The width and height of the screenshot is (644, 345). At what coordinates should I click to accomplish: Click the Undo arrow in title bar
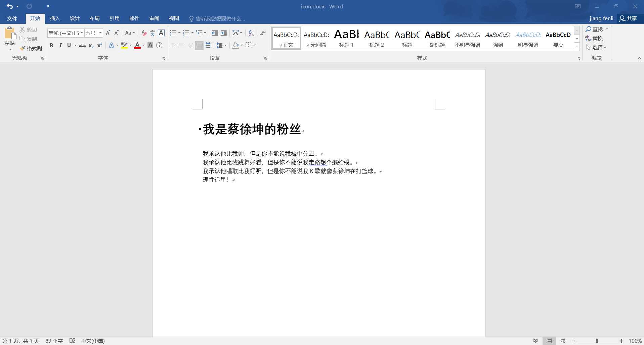pos(10,6)
